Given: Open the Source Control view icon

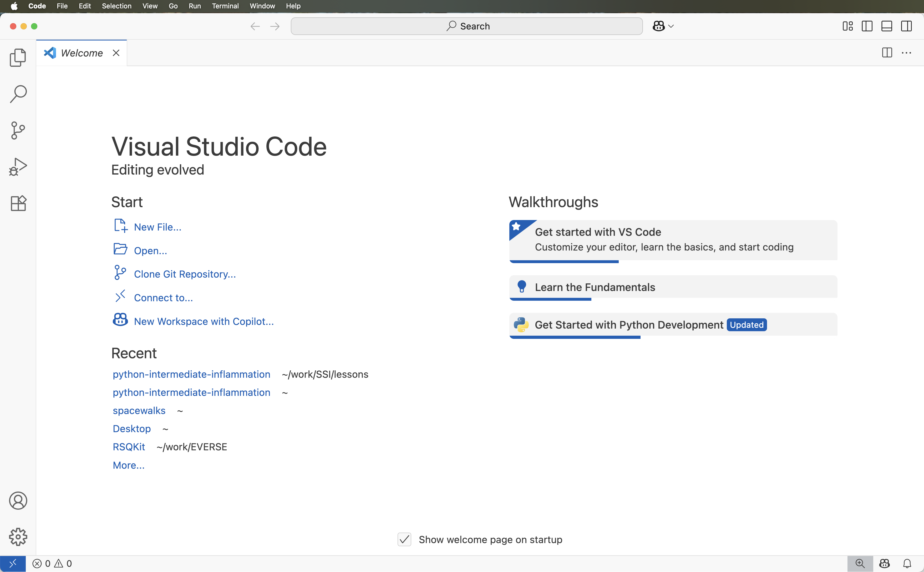Looking at the screenshot, I should click(x=18, y=131).
